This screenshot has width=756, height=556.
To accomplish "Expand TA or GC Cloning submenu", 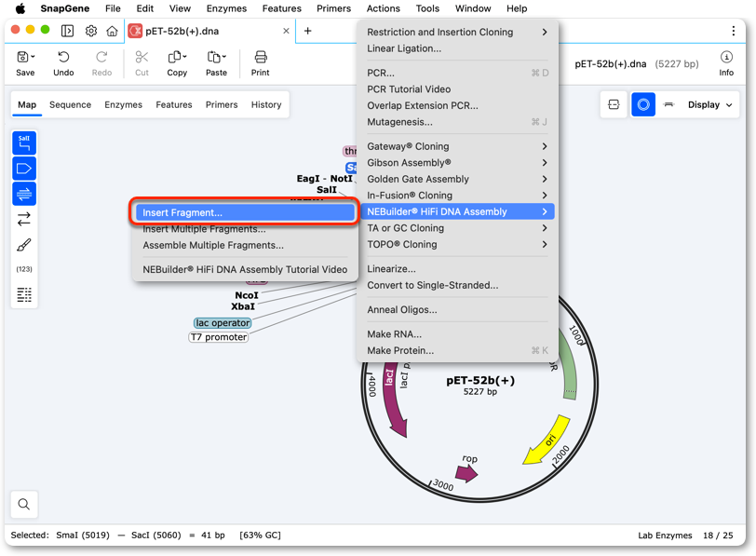I will click(x=456, y=228).
